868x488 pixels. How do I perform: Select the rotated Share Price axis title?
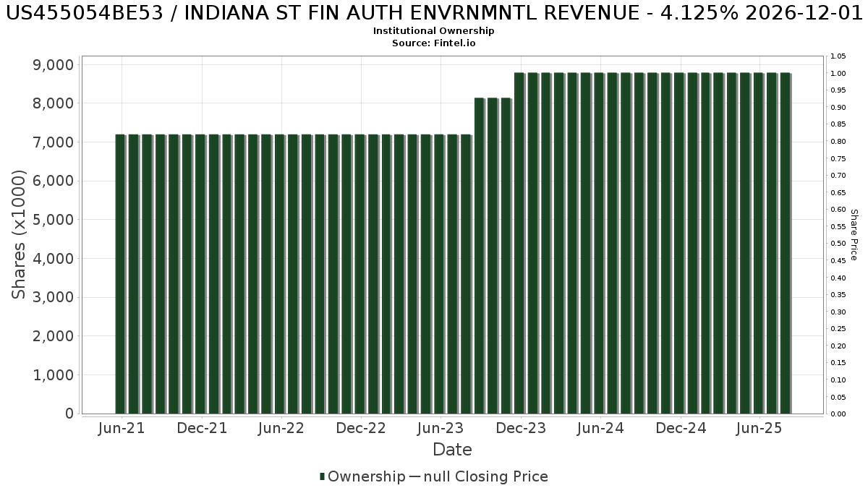853,234
